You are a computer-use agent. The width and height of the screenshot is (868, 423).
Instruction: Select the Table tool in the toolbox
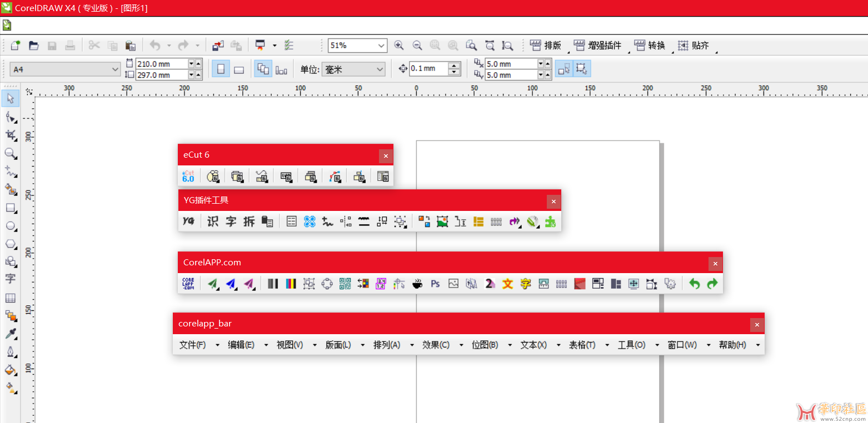[11, 298]
